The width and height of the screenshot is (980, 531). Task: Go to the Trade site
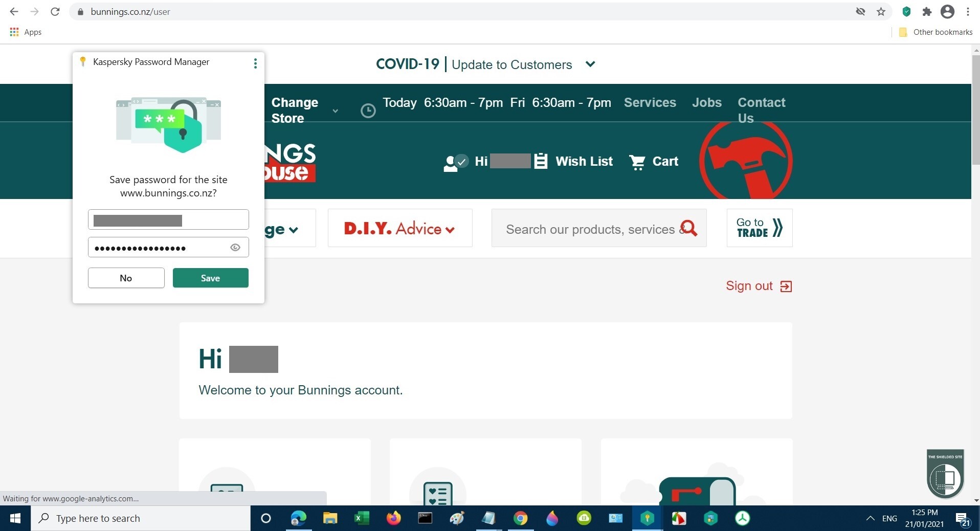[x=760, y=228]
